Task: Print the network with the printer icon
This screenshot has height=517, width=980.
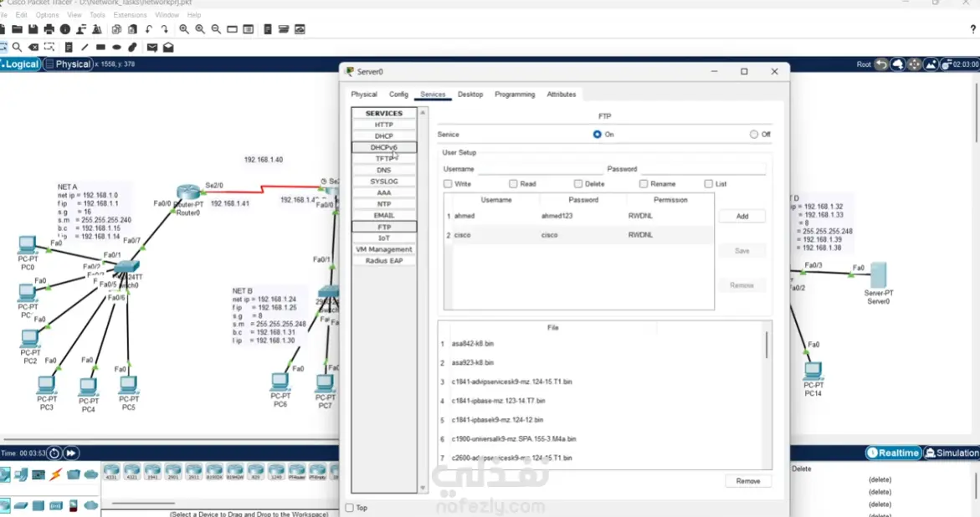Action: pos(49,29)
